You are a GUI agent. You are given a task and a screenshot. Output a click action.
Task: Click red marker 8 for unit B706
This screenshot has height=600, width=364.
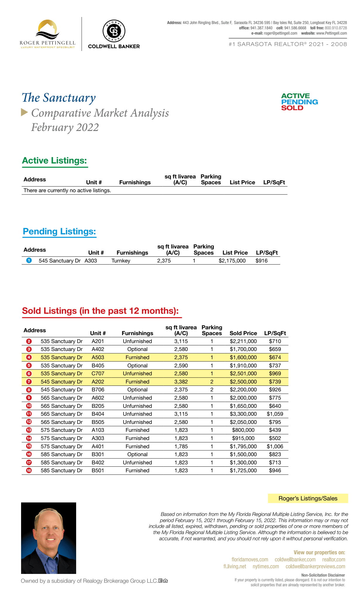tap(29, 390)
